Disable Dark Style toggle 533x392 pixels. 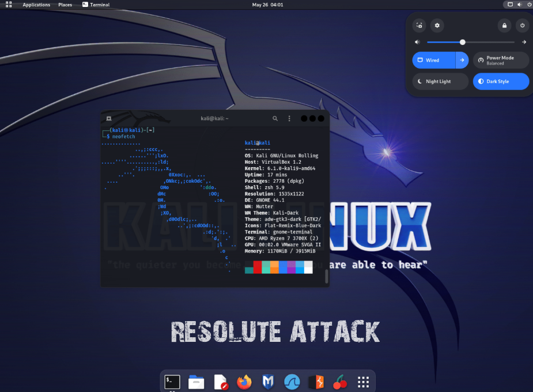pos(501,82)
